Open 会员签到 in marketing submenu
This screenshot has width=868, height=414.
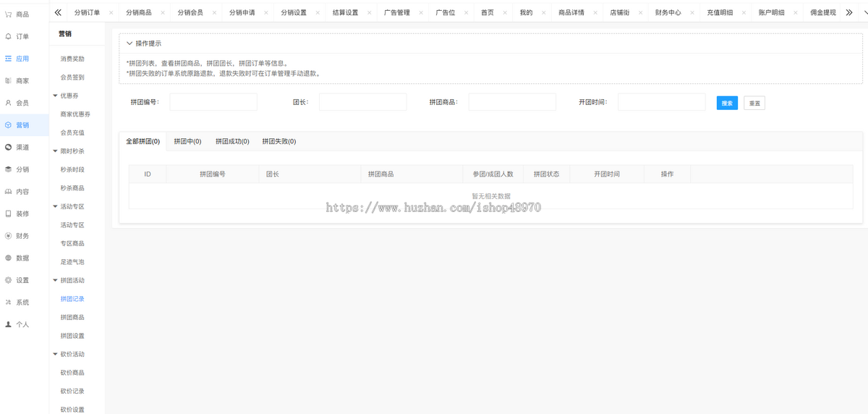pyautogui.click(x=72, y=77)
